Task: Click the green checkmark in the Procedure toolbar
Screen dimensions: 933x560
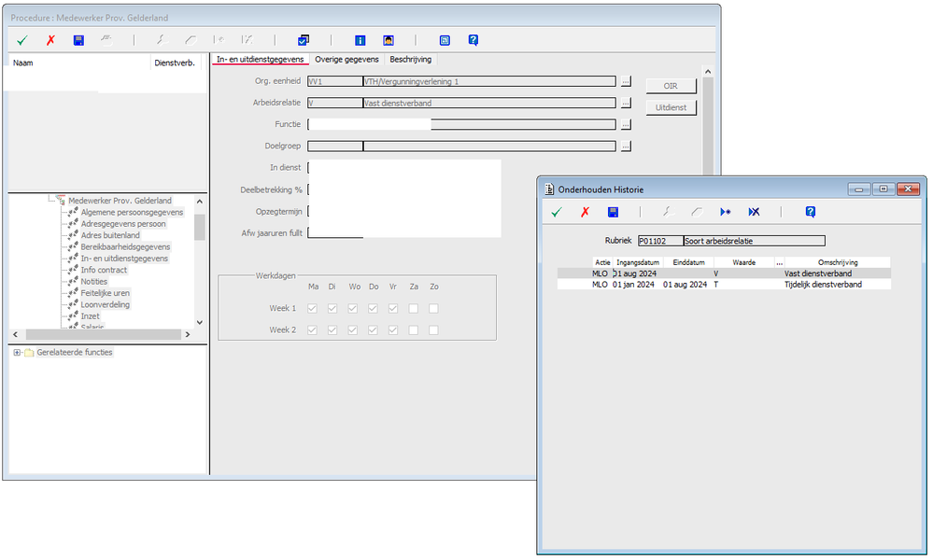Action: click(22, 40)
